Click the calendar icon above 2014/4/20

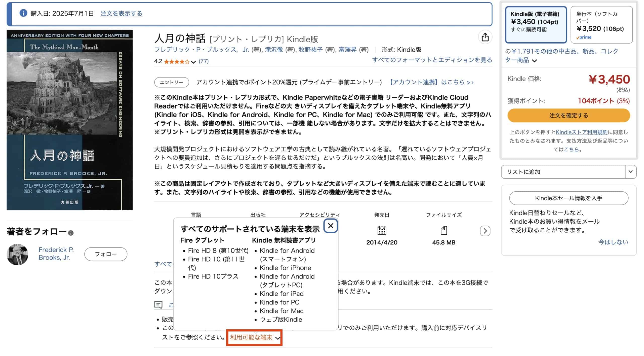pyautogui.click(x=382, y=230)
